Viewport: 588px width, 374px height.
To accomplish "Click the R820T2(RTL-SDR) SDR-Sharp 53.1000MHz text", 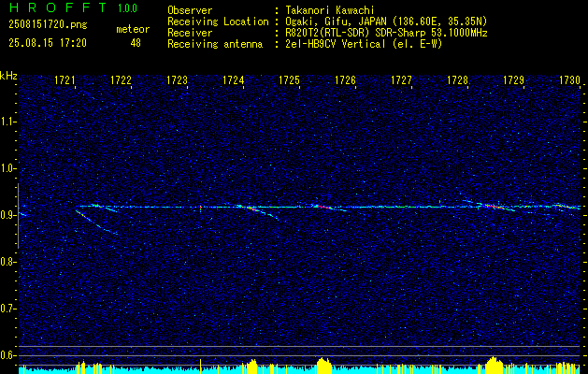I will coord(386,33).
